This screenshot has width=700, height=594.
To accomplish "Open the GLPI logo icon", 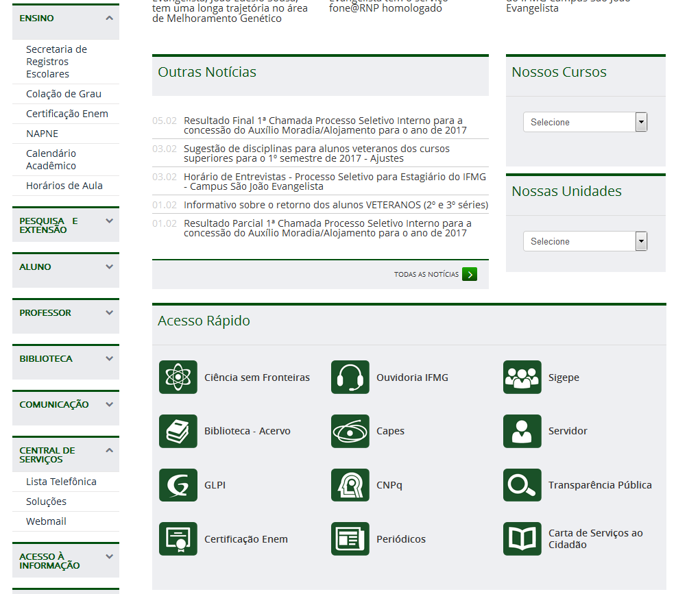I will coord(178,485).
